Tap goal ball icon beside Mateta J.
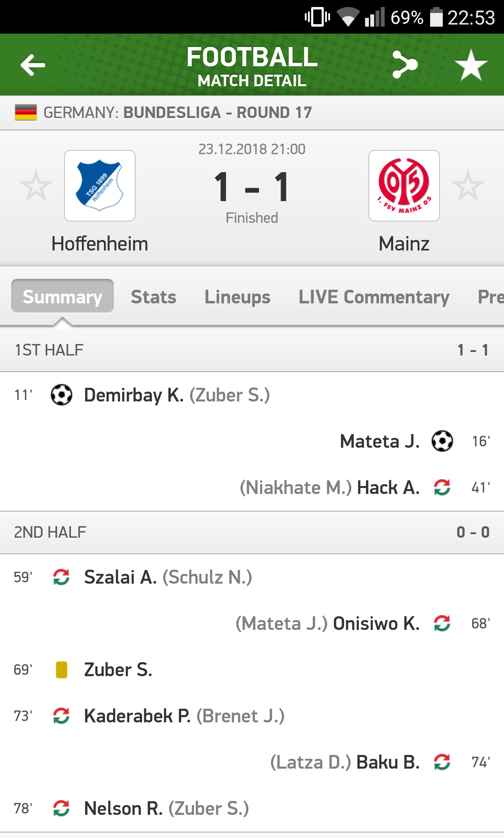Screen dimensions: 504x838 point(442,441)
